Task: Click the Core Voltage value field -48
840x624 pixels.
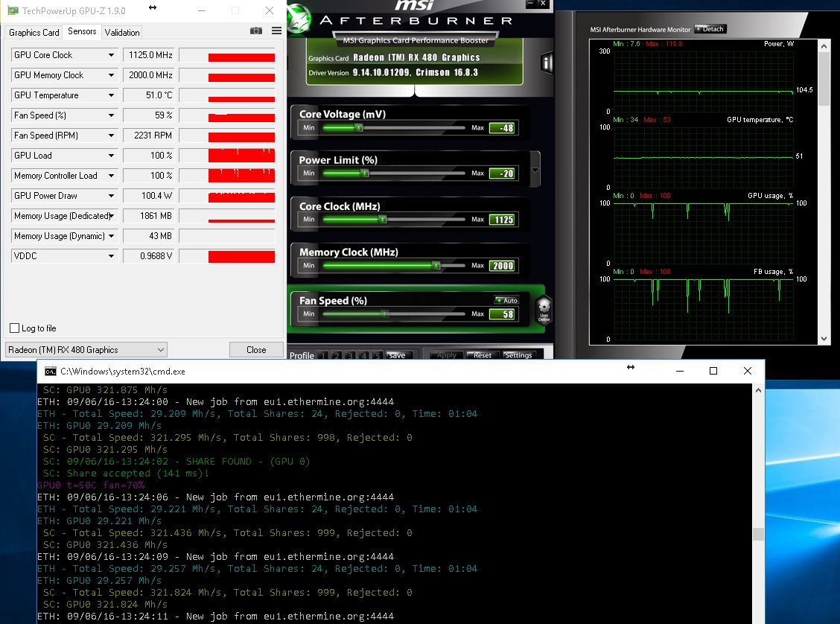Action: click(503, 128)
